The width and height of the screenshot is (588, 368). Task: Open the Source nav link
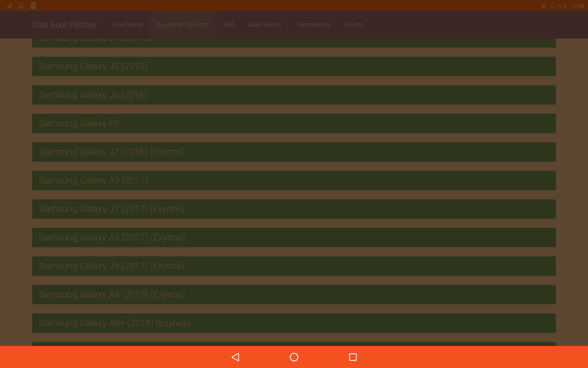tap(354, 25)
